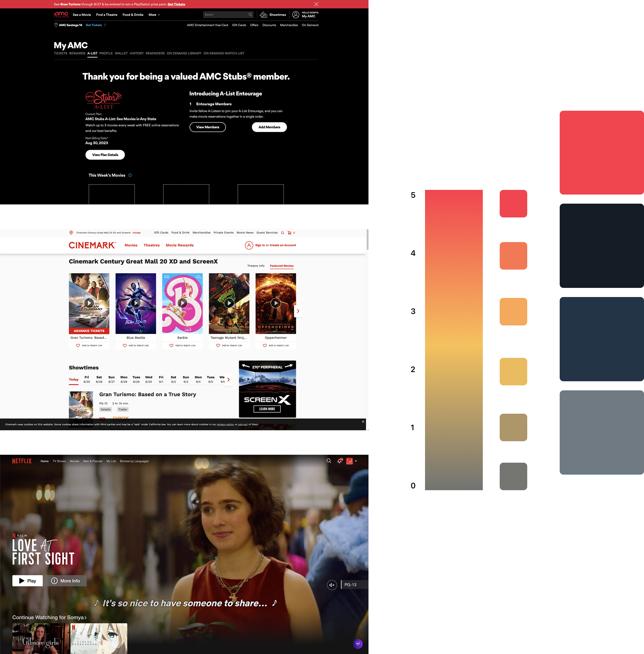Click the Netflix notifications bell icon
This screenshot has height=654, width=644.
339,461
